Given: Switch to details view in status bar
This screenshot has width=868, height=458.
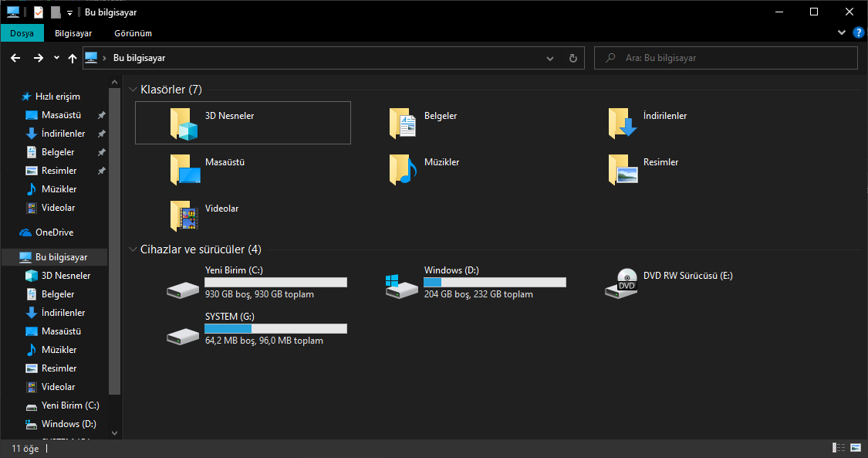Looking at the screenshot, I should coord(839,448).
